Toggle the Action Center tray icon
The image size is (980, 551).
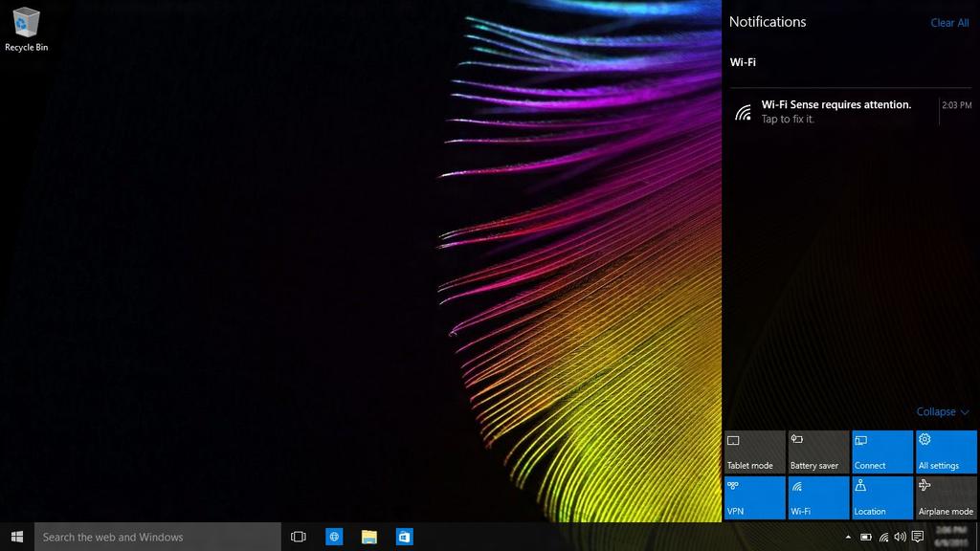point(918,537)
